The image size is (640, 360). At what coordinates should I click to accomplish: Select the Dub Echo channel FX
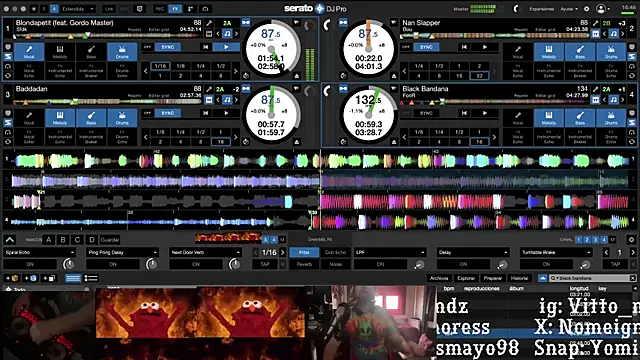(336, 253)
